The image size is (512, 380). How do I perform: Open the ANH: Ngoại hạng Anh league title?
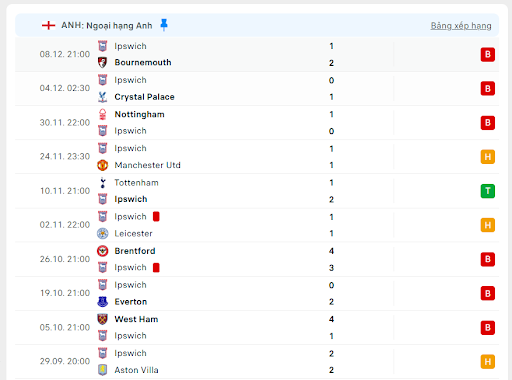pos(107,26)
